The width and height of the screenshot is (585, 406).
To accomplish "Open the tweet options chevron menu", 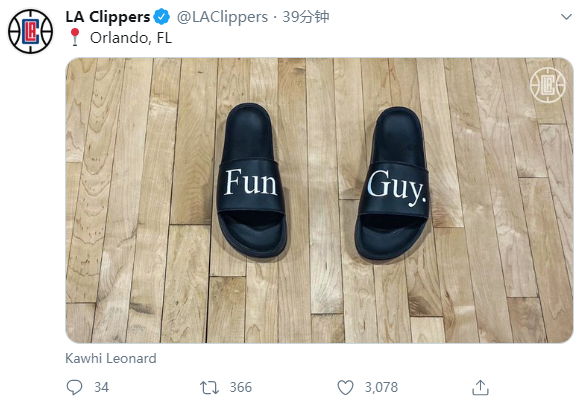I will coord(566,17).
